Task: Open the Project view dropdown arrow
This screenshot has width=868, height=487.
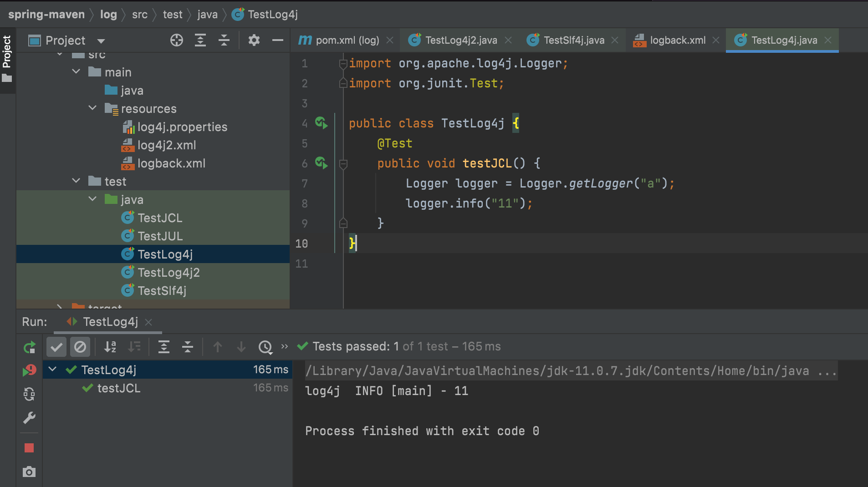Action: pyautogui.click(x=101, y=41)
